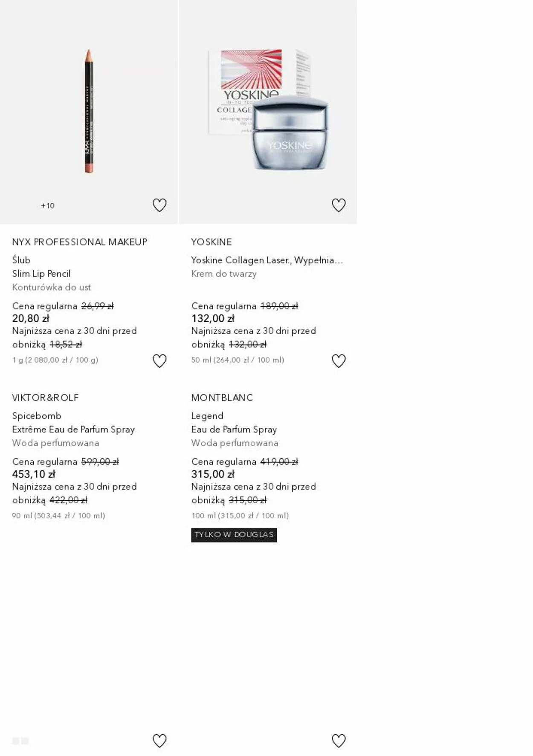The height and width of the screenshot is (756, 533).
Task: Favorite the NYX lip pencil via image heart
Action: point(159,205)
